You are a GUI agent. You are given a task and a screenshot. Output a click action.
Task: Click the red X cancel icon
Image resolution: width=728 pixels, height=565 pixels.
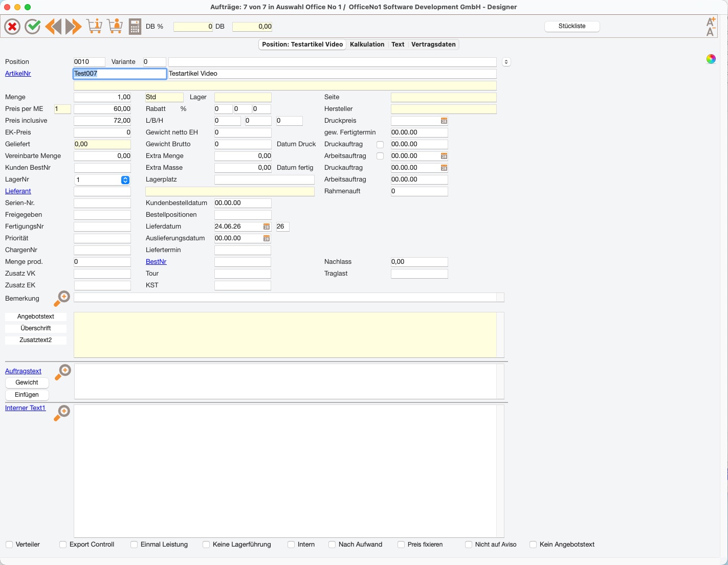[12, 27]
